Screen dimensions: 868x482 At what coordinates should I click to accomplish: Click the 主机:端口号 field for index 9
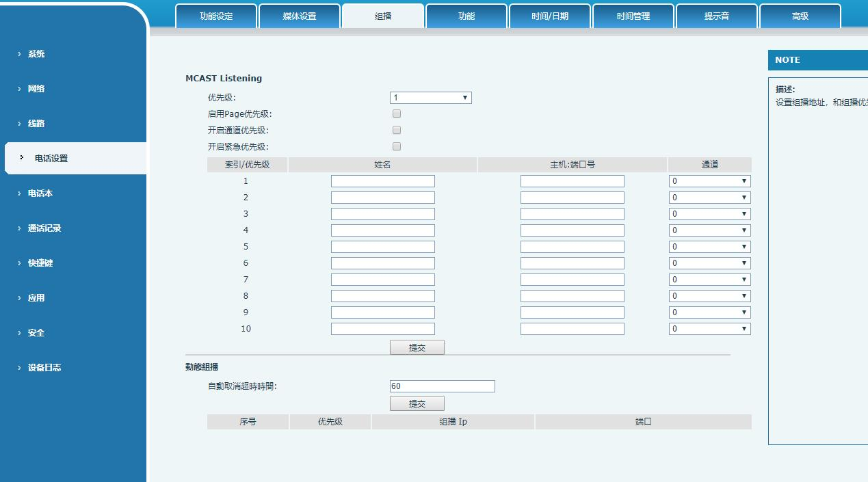point(573,312)
